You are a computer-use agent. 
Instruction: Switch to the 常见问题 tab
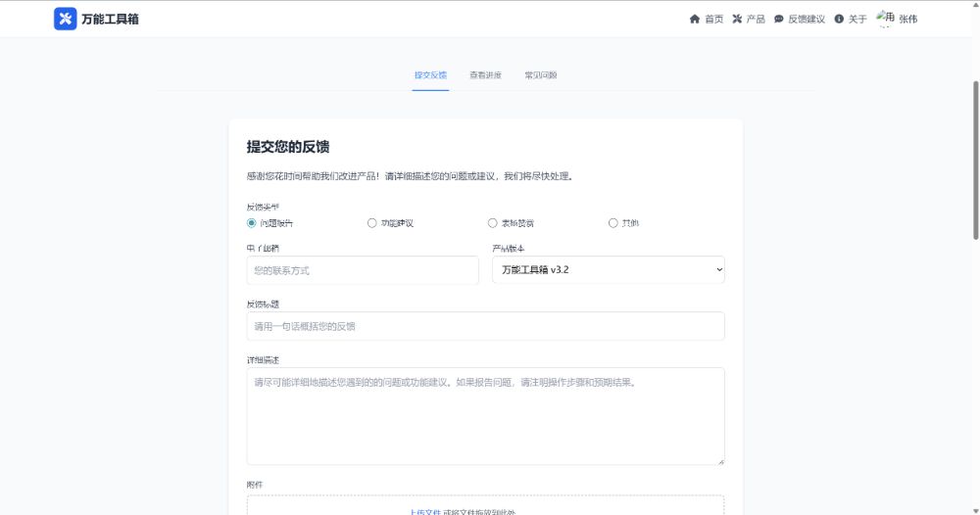(541, 75)
